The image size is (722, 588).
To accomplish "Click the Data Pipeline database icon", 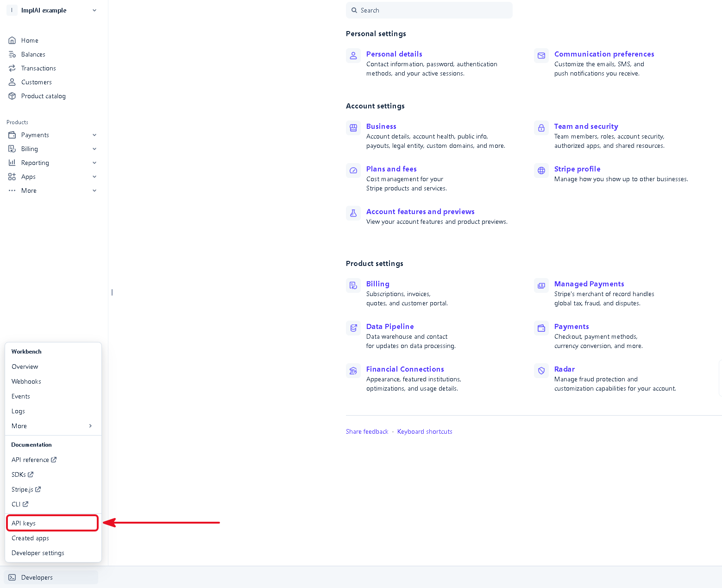I will coord(353,328).
